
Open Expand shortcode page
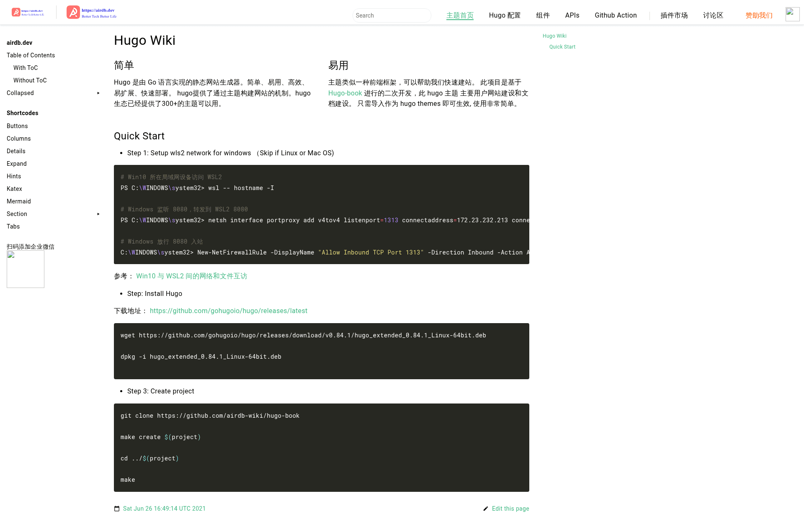click(x=17, y=164)
